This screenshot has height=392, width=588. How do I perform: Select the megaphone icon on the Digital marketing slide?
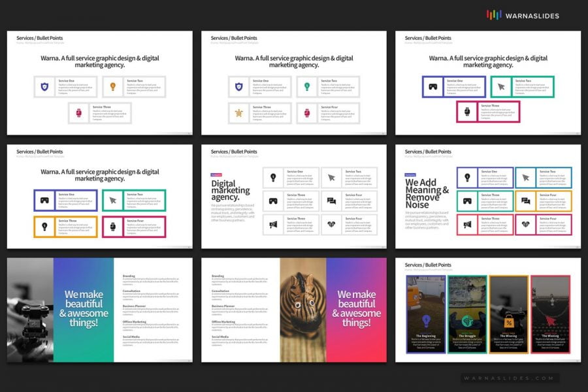(272, 223)
